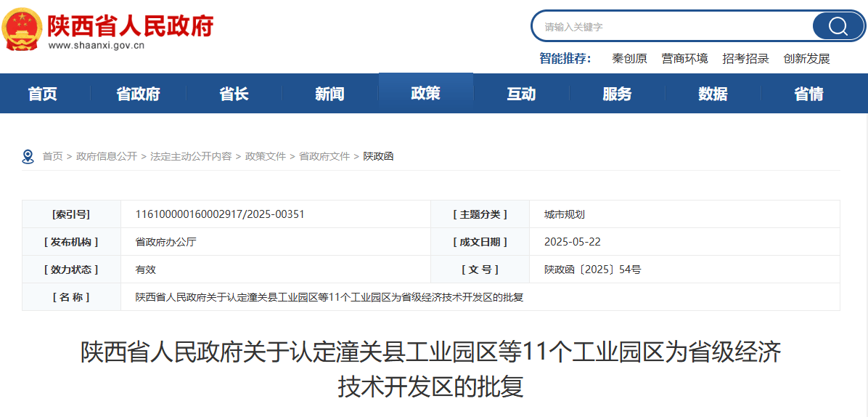
Task: Open the 数据 navigation tab
Action: (x=713, y=94)
